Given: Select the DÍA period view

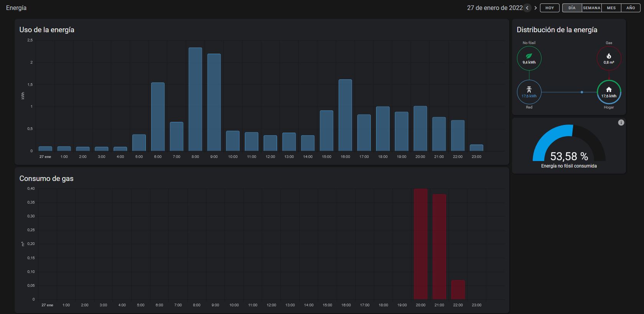Looking at the screenshot, I should click(x=572, y=8).
